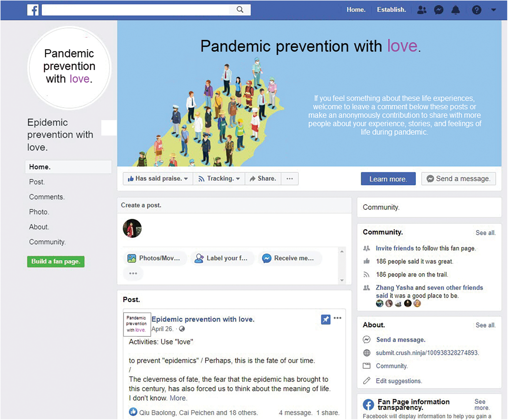
Task: Open friend requests icon in top bar
Action: (422, 10)
